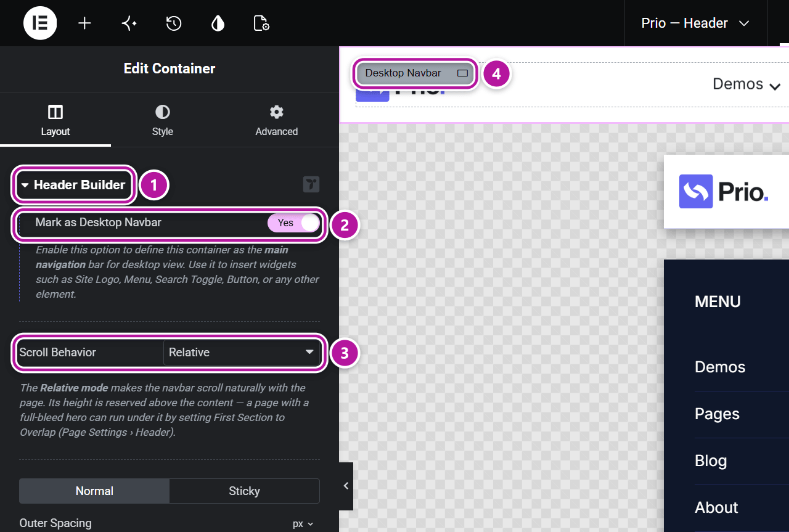
Task: Open Pages in the side menu
Action: (717, 414)
